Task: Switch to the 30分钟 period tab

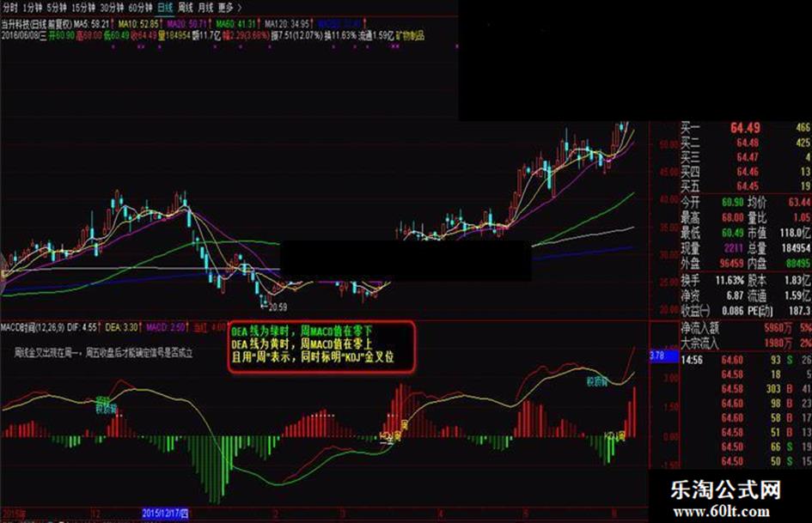Action: [112, 7]
